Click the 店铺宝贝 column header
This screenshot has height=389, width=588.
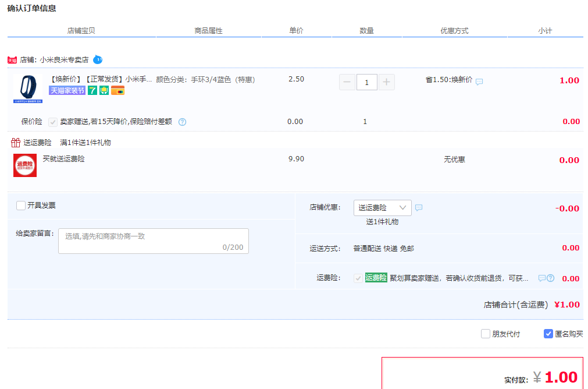coord(81,31)
